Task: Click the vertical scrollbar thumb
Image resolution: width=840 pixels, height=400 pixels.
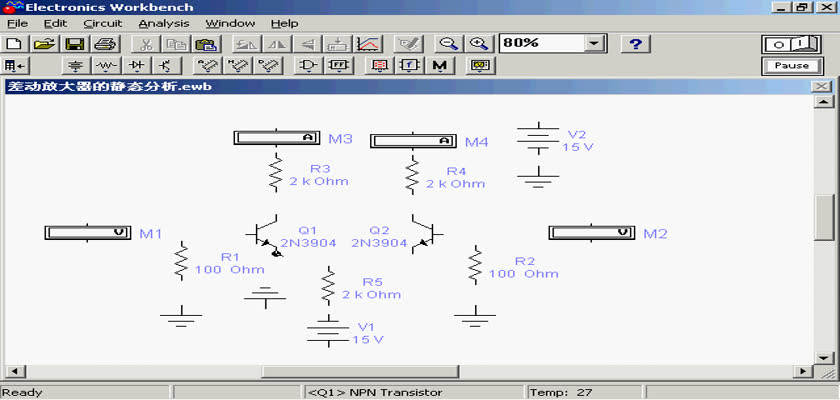Action: click(x=823, y=217)
